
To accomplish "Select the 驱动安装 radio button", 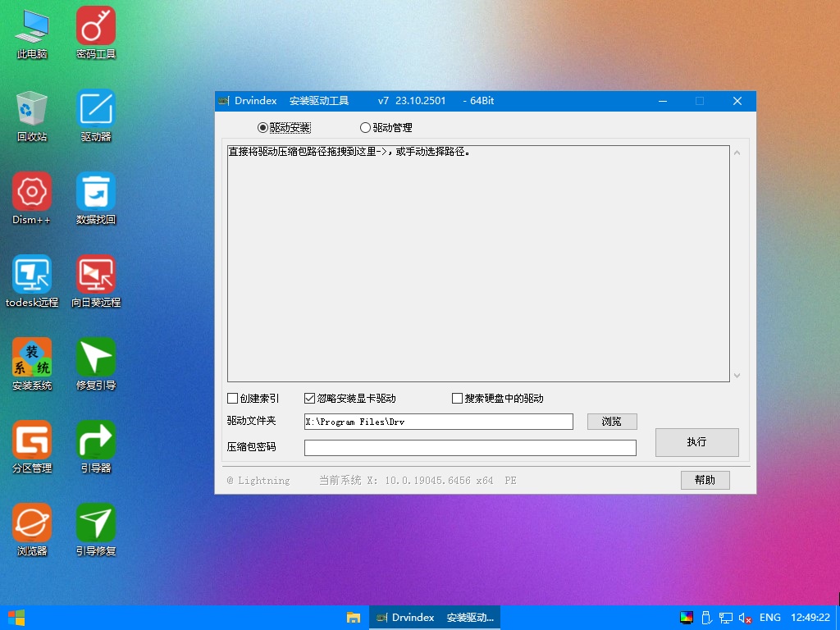I will pos(262,128).
